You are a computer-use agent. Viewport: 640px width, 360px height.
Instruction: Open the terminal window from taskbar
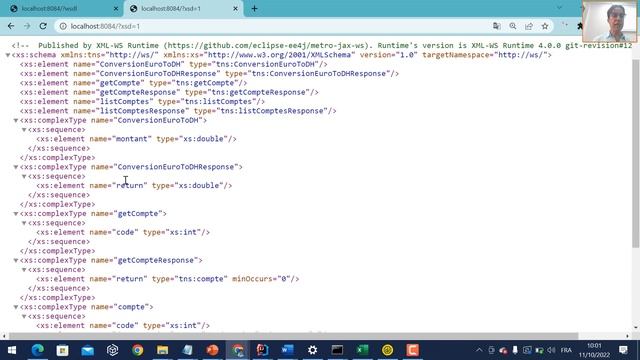pos(338,350)
